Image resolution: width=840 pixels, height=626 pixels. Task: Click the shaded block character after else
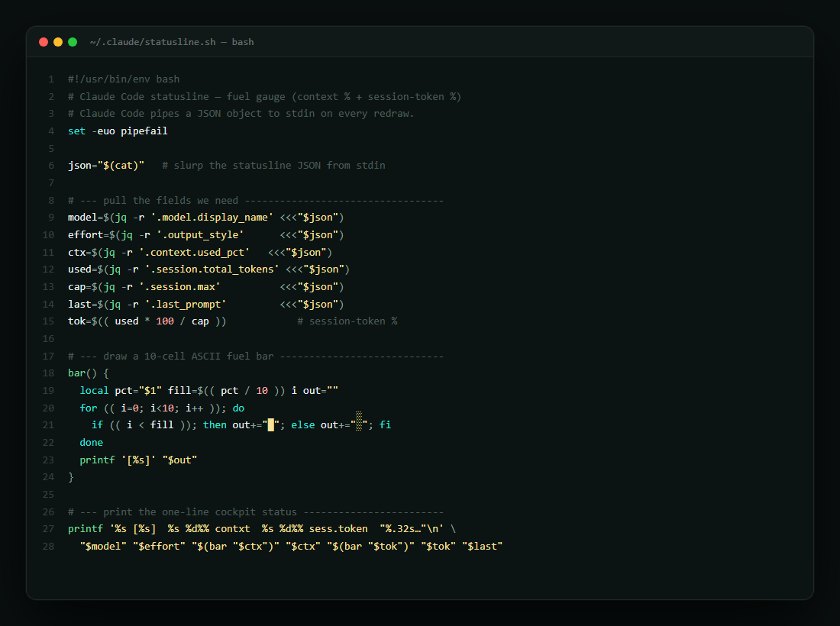[359, 421]
